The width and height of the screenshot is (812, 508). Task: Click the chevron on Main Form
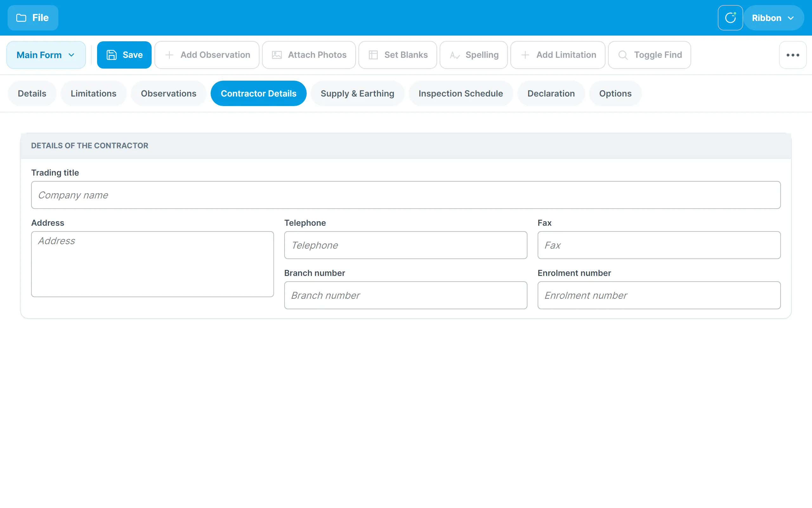click(x=71, y=55)
